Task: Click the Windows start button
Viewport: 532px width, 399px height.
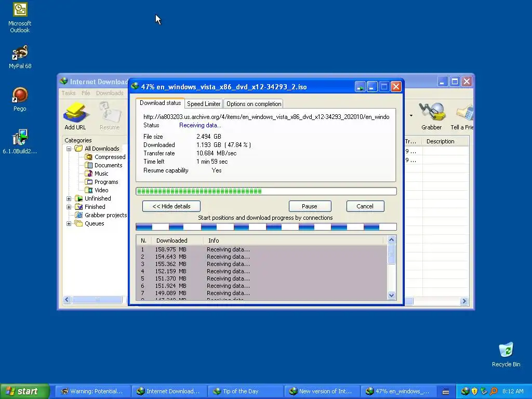Action: pyautogui.click(x=24, y=391)
